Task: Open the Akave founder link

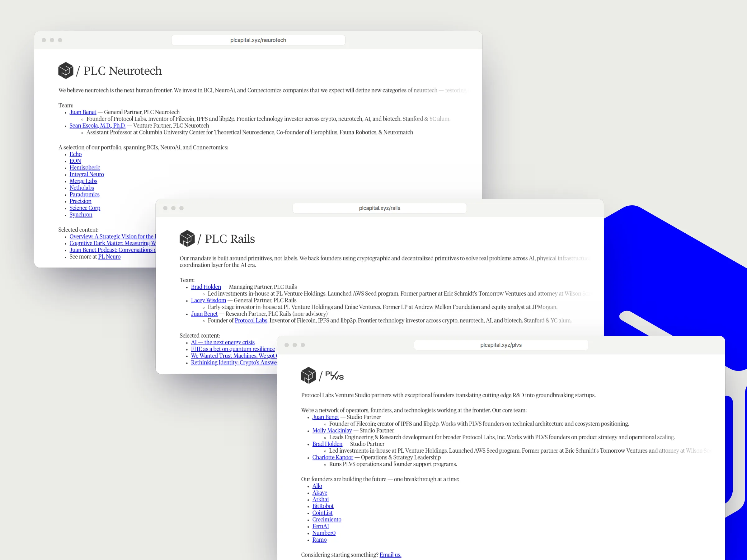Action: [320, 493]
